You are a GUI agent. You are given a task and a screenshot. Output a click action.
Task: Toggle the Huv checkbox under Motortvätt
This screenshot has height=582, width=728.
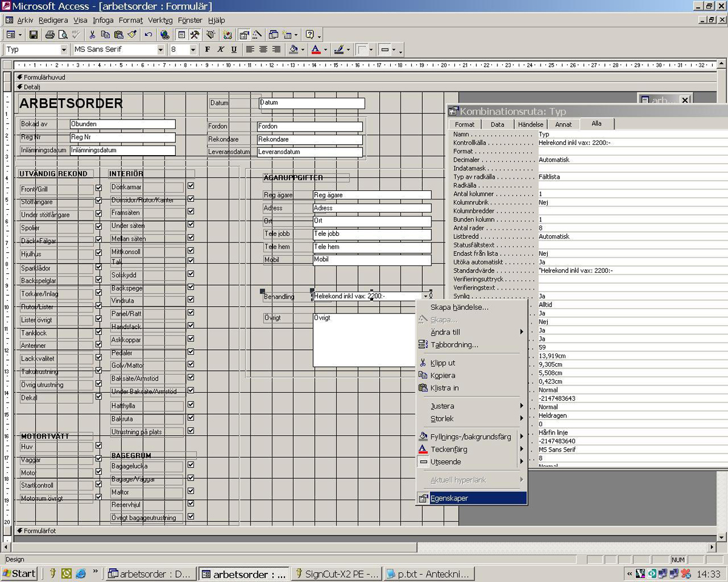click(x=98, y=446)
